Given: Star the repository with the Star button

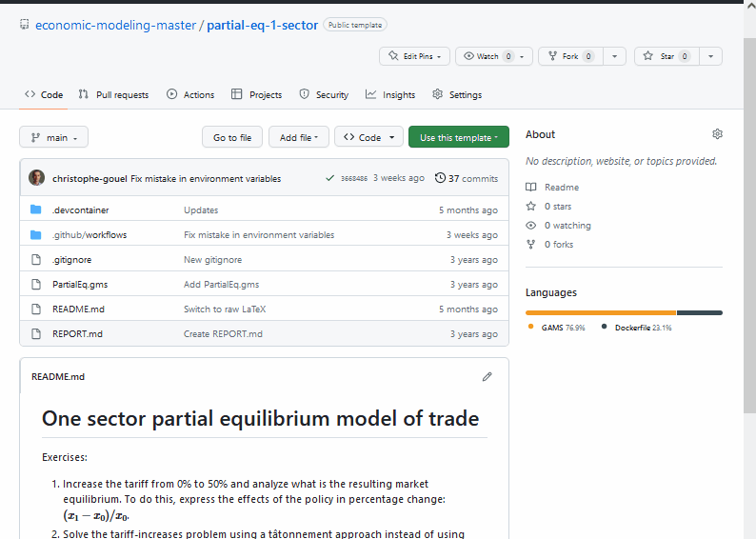Looking at the screenshot, I should (666, 56).
